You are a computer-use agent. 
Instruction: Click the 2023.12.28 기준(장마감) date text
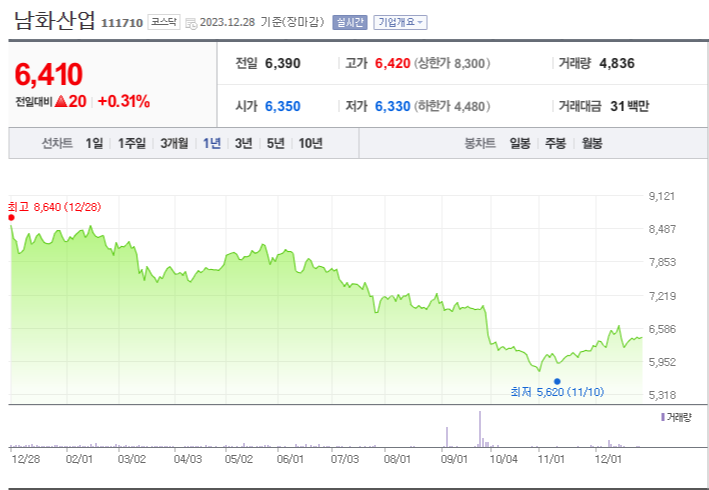click(262, 22)
